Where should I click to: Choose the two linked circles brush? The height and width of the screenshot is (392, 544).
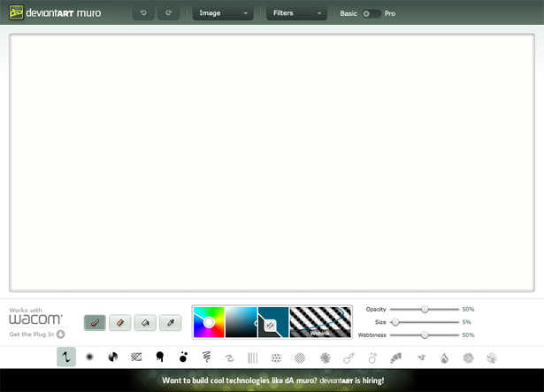349,358
